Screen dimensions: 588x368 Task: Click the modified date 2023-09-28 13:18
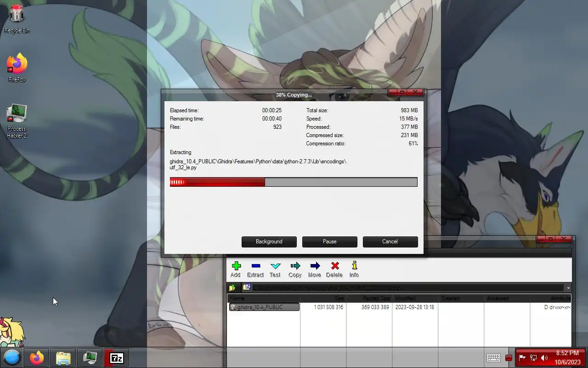(x=414, y=307)
